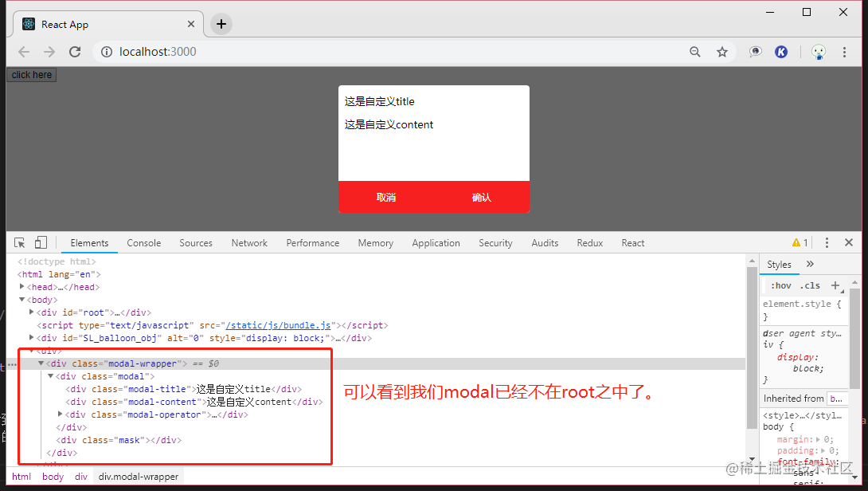
Task: Expand the modal-operator div node
Action: 61,414
